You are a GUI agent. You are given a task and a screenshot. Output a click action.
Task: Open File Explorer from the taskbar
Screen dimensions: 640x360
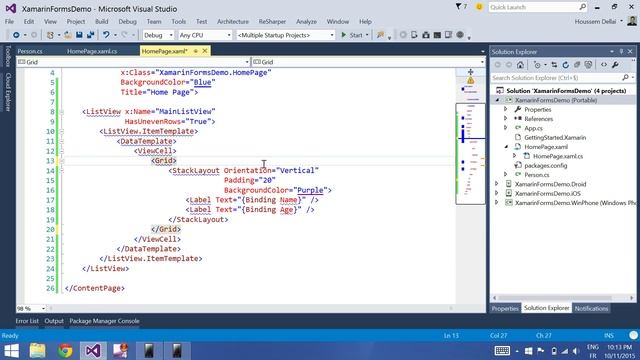click(x=38, y=351)
